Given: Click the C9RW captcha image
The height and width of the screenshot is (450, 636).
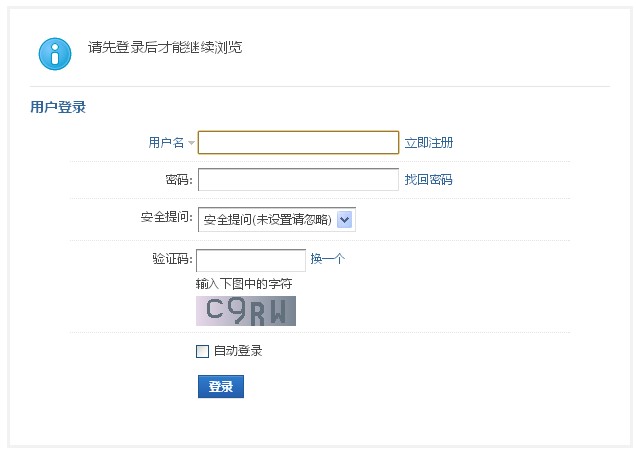Looking at the screenshot, I should (x=246, y=311).
